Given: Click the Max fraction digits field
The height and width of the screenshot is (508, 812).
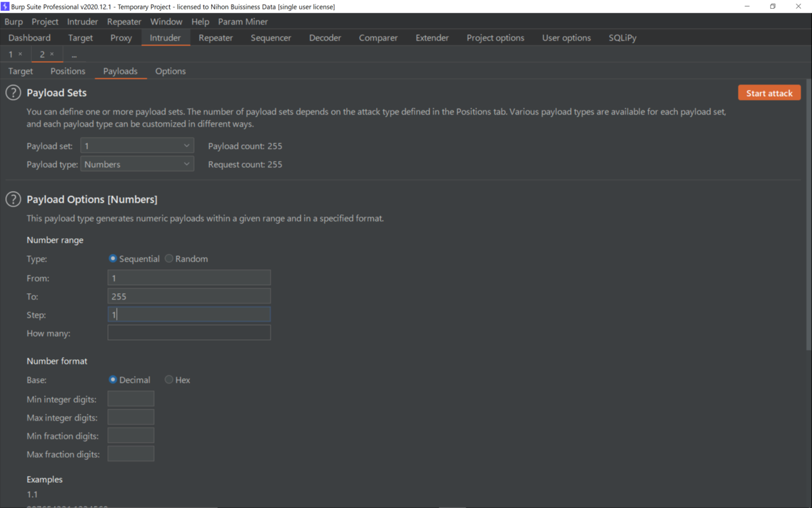Looking at the screenshot, I should (x=131, y=454).
